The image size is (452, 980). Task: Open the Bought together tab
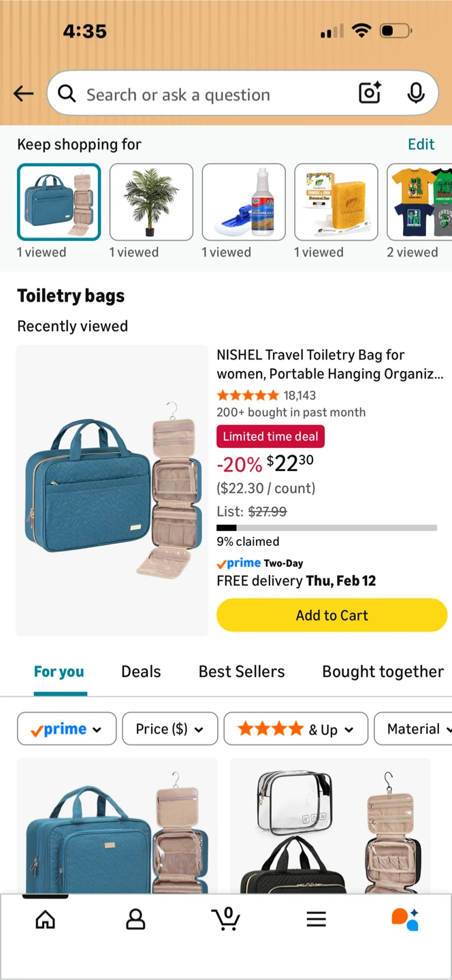pos(383,672)
